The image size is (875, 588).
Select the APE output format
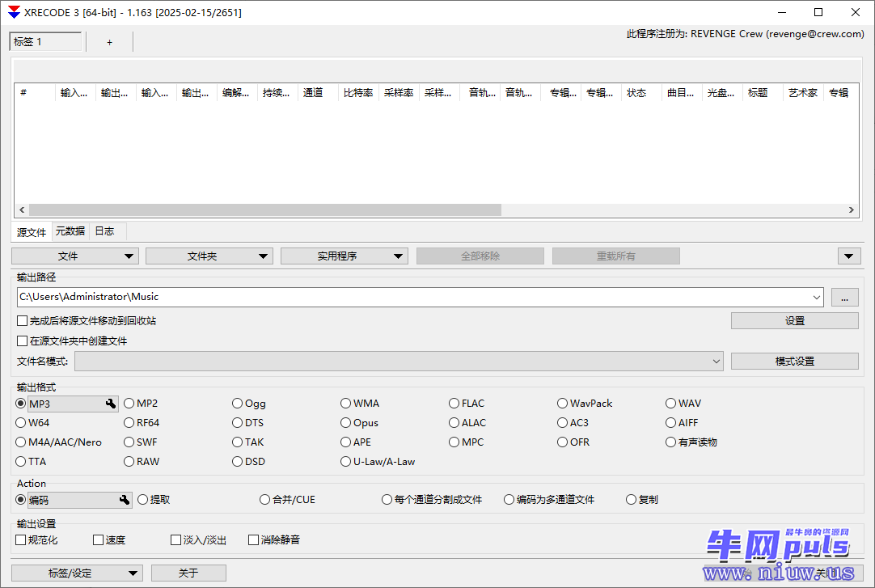coord(356,442)
